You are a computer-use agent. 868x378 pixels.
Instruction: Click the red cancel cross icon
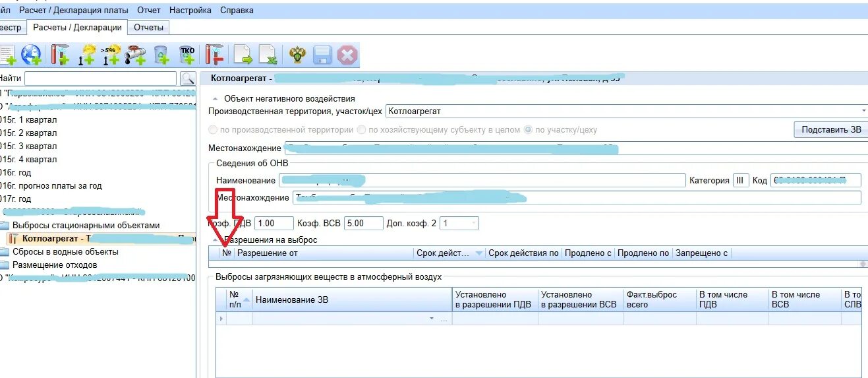(x=347, y=55)
